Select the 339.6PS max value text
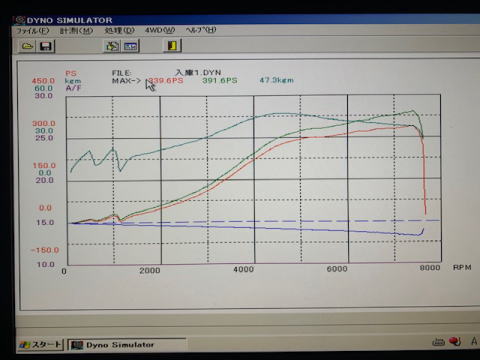The image size is (480, 360). click(165, 80)
